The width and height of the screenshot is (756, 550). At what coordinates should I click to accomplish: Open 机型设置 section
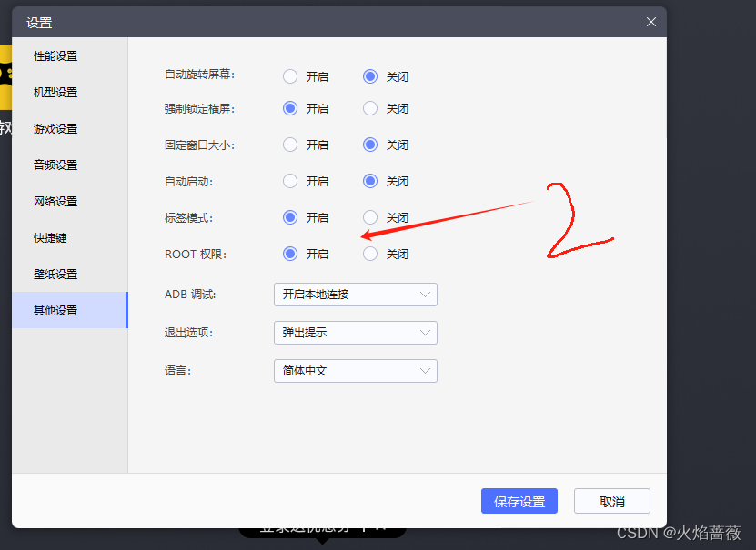[70, 93]
